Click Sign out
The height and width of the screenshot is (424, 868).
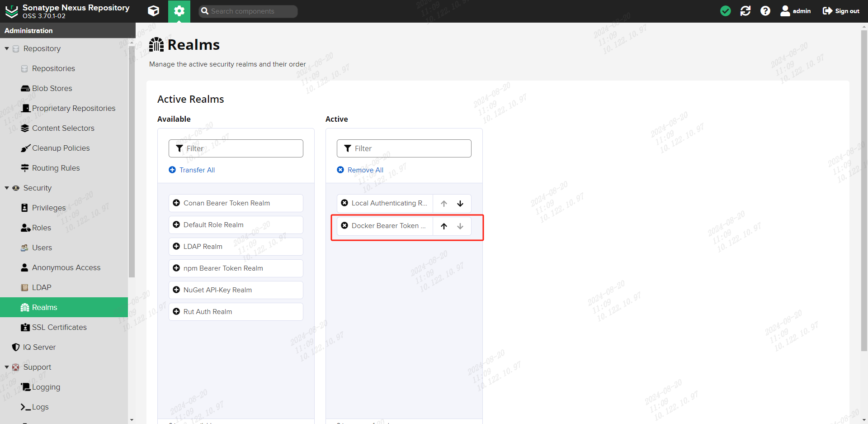pos(841,11)
